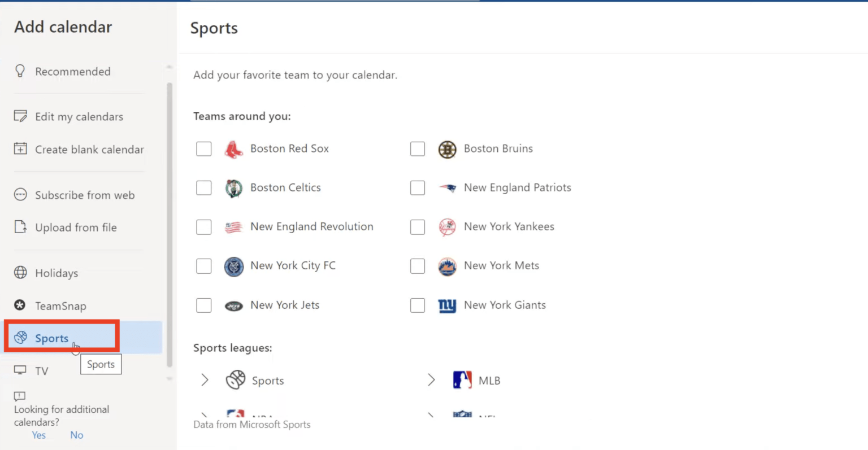This screenshot has height=450, width=868.
Task: Click the New York Giants logo
Action: click(x=447, y=305)
